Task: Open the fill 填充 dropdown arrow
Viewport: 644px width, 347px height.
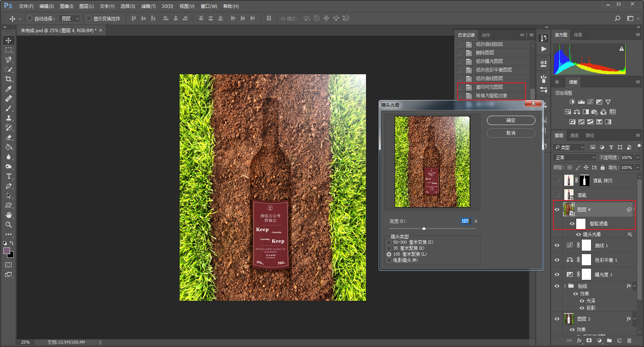Action: click(x=638, y=168)
